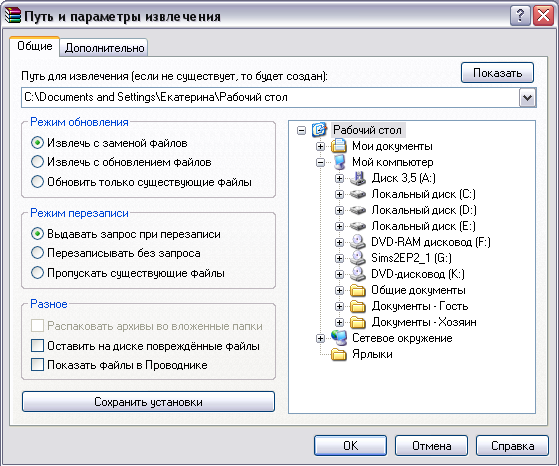Image resolution: width=559 pixels, height=466 pixels.
Task: Select the Рабочий стол desktop icon in tree
Action: (x=319, y=130)
